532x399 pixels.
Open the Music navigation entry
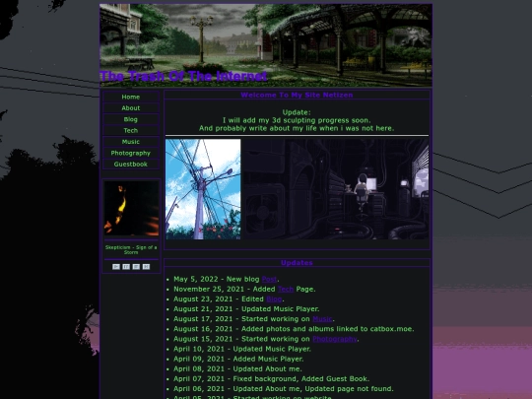pyautogui.click(x=131, y=142)
